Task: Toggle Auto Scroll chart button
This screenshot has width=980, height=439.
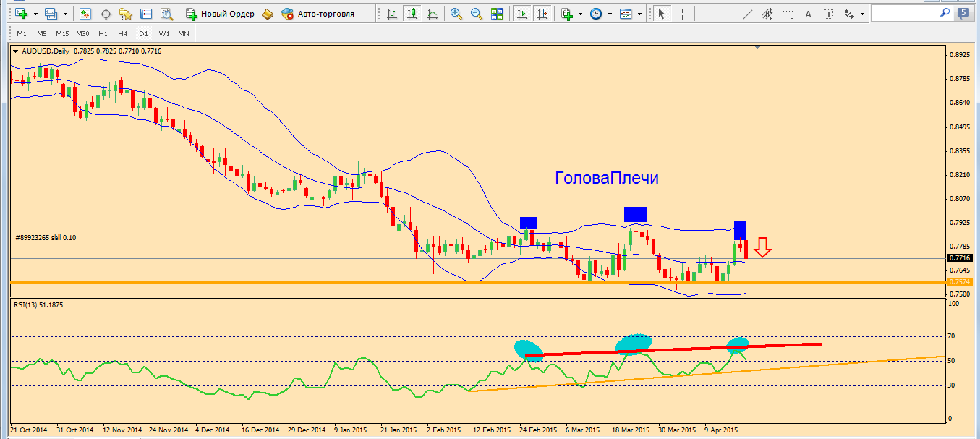Action: tap(521, 13)
